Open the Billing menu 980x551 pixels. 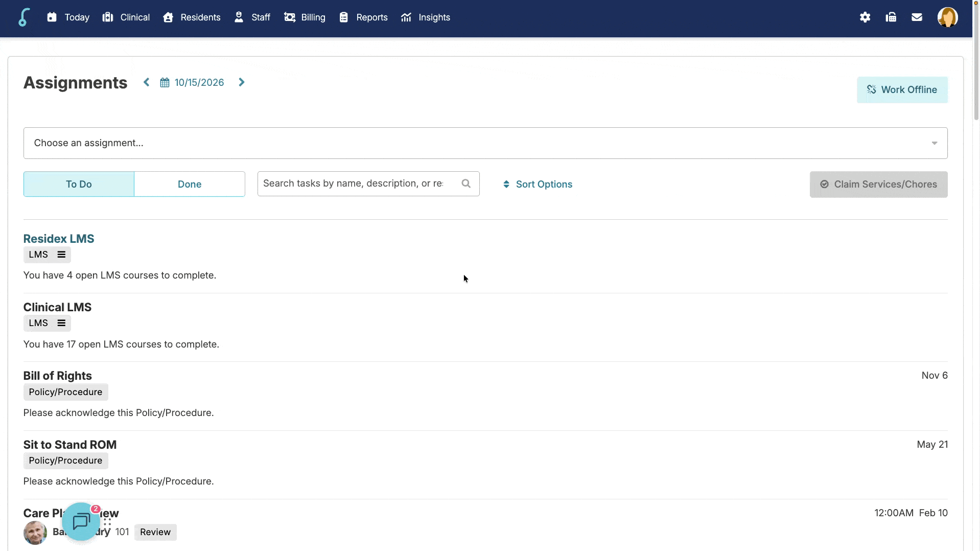305,17
